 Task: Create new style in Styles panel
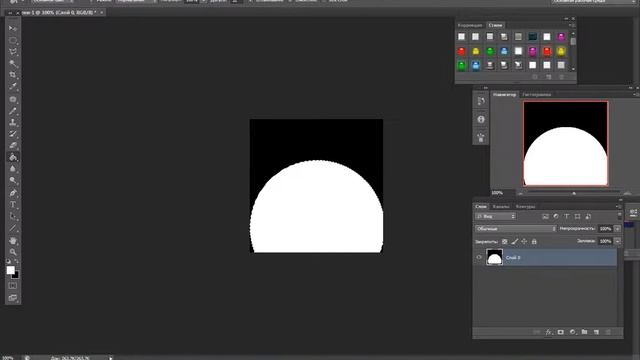549,77
